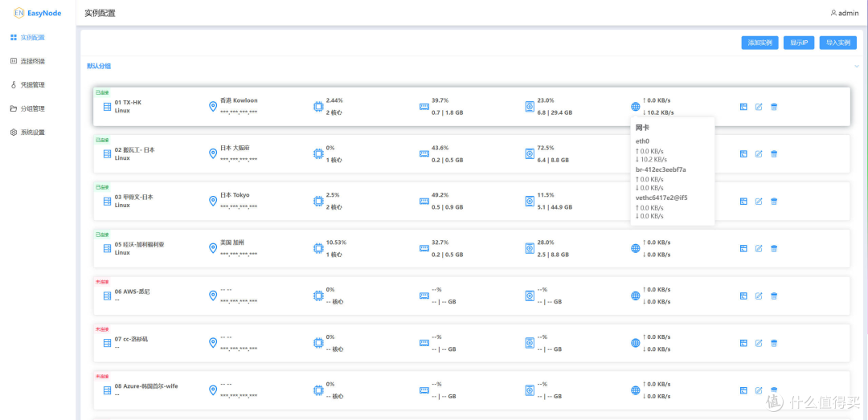Click the trash icon for 06 AWS-悉尼
The width and height of the screenshot is (868, 420).
pos(774,296)
